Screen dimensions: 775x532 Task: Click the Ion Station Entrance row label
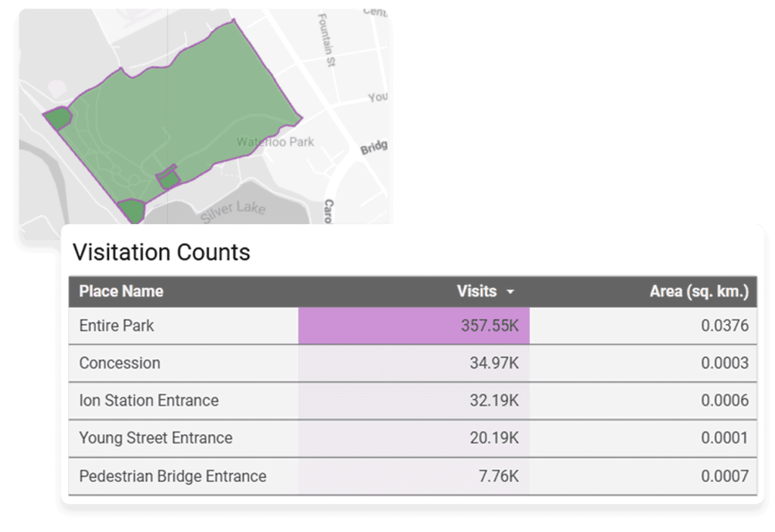[148, 400]
